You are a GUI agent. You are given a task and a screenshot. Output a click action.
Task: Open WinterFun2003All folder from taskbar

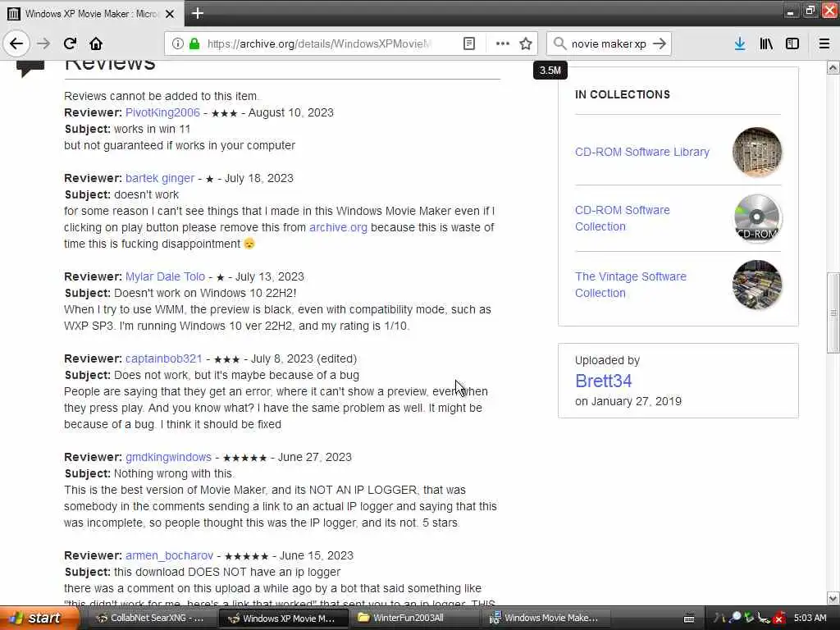pyautogui.click(x=416, y=619)
